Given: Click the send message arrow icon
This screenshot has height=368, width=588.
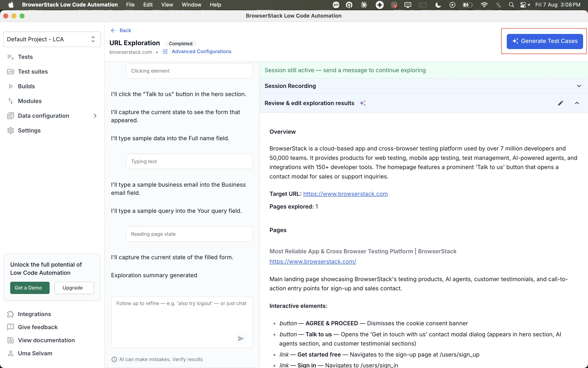Looking at the screenshot, I should (x=241, y=339).
